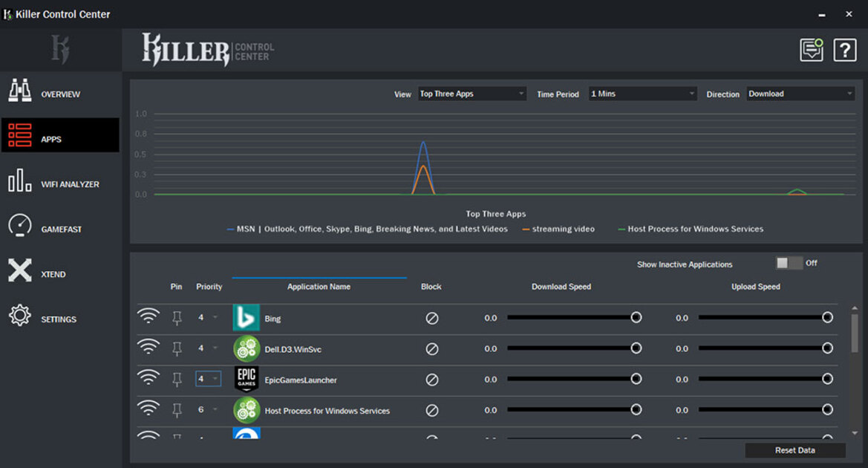This screenshot has height=468, width=868.
Task: Click the MSN legend entry under chart
Action: [368, 229]
